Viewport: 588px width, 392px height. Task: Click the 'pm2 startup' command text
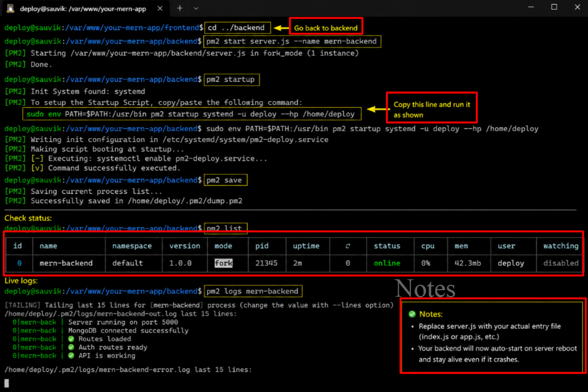click(x=231, y=79)
